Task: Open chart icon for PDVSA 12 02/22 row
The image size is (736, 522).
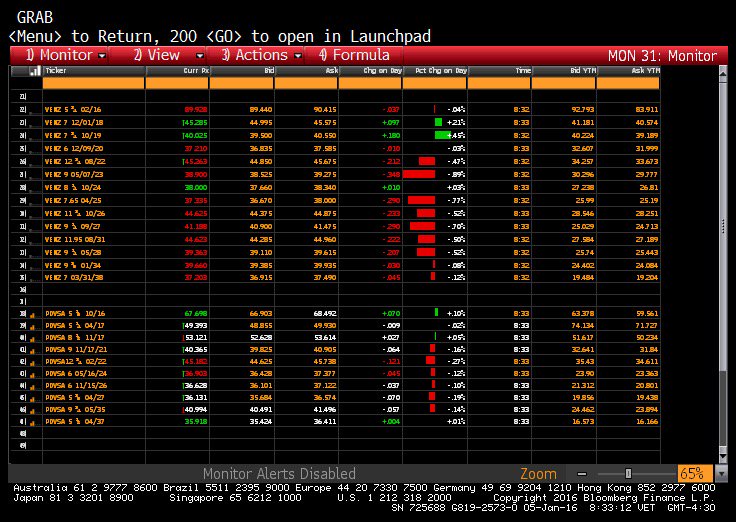Action: point(33,362)
